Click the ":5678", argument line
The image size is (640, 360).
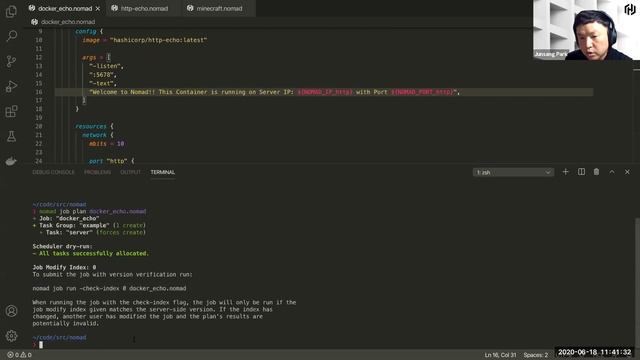coord(103,75)
